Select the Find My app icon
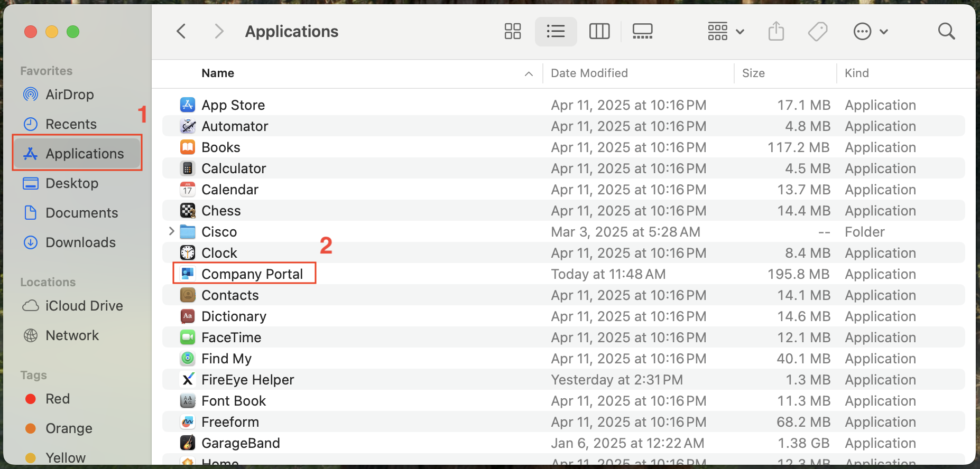This screenshot has height=469, width=980. (188, 358)
